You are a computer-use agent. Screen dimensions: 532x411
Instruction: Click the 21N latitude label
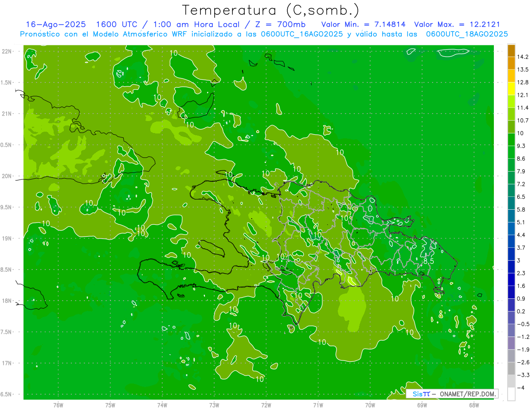coord(7,114)
